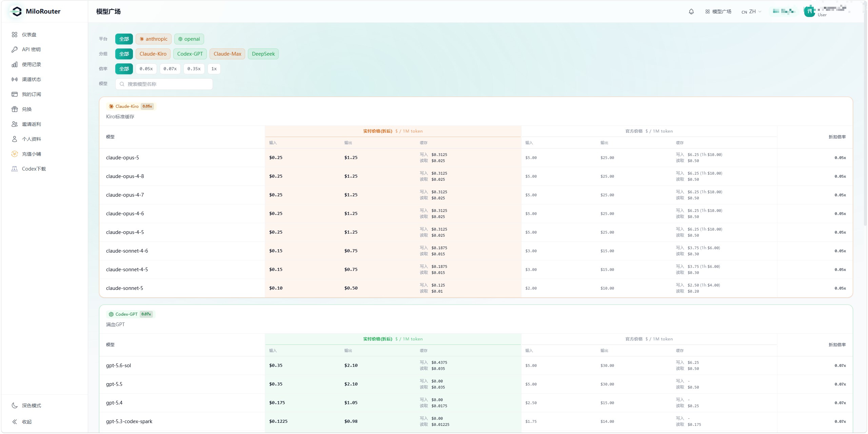Click the user avatar in header
This screenshot has height=434, width=868.
coord(809,12)
